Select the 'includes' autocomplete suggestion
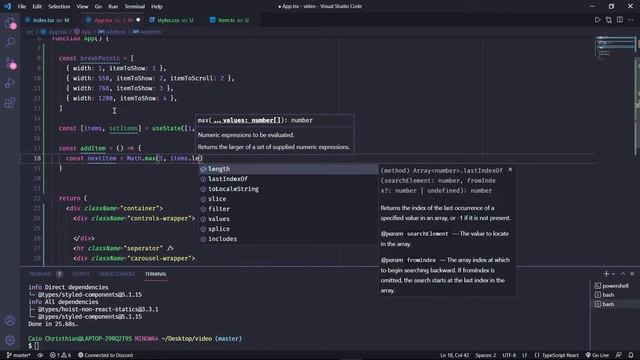Image resolution: width=640 pixels, height=360 pixels. [x=288, y=239]
